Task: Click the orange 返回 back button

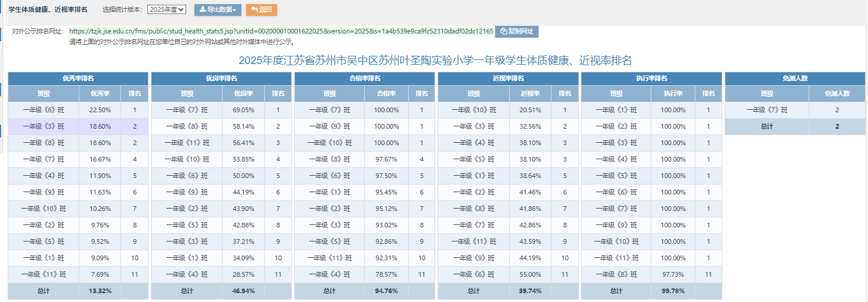Action: pos(261,10)
